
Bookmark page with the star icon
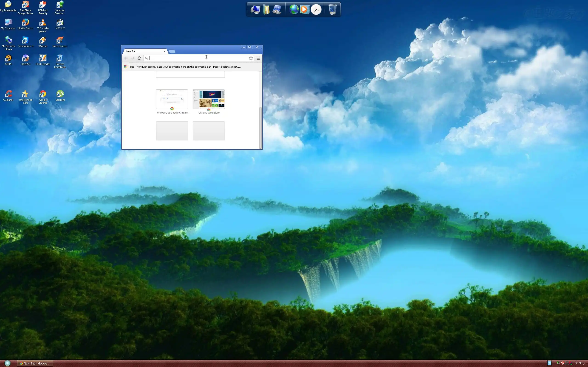click(251, 58)
